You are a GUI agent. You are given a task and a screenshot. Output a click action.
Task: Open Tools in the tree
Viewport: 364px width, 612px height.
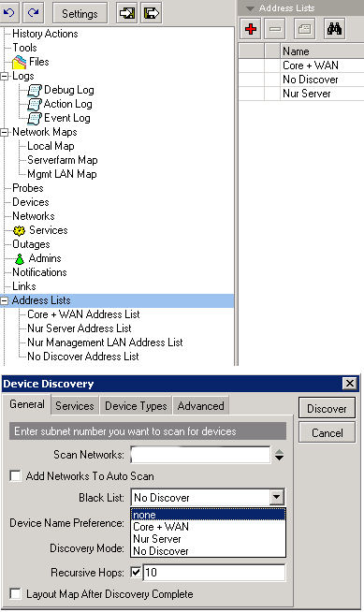tap(24, 48)
